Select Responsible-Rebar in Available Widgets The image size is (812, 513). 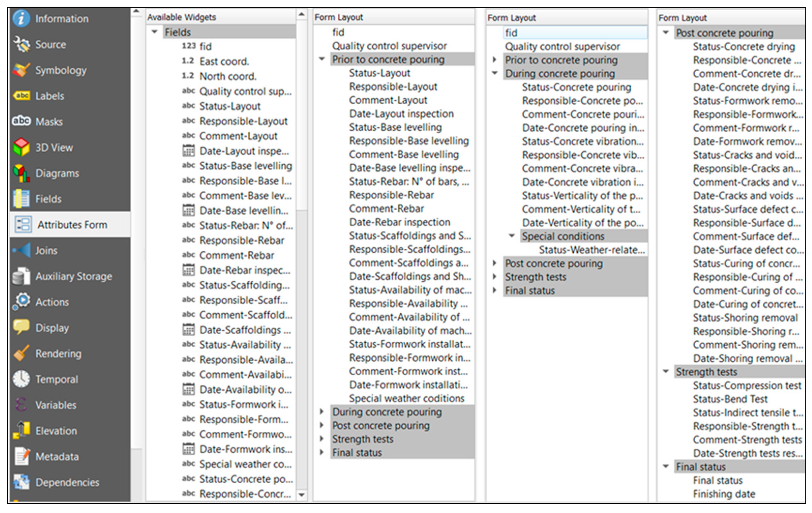click(242, 240)
